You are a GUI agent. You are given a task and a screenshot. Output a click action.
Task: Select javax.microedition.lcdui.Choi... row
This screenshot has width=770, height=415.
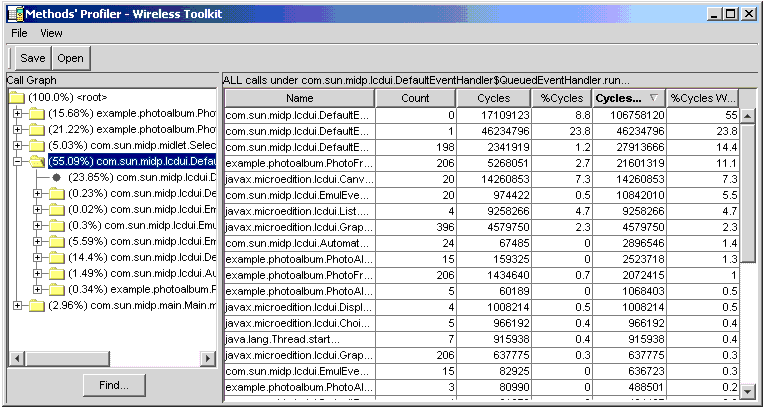tap(482, 323)
